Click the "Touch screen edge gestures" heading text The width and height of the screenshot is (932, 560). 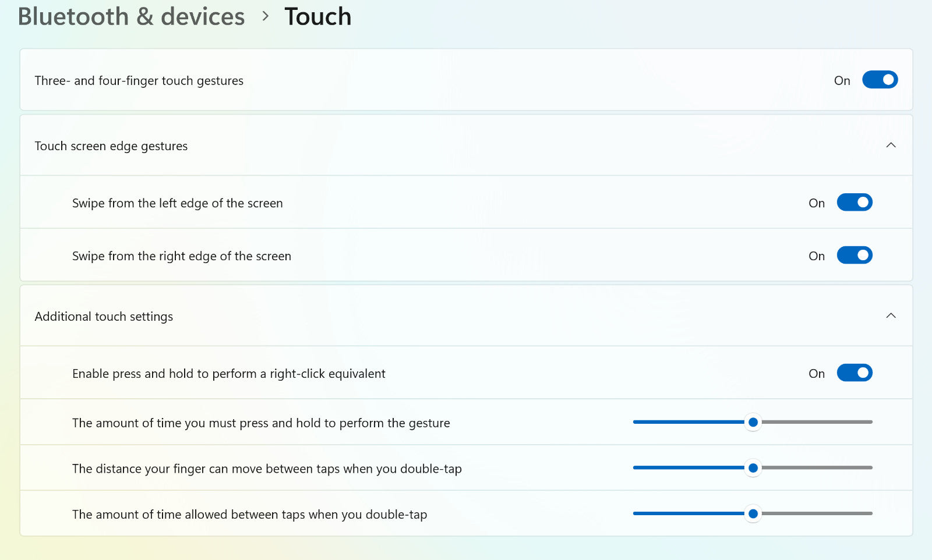click(x=111, y=146)
